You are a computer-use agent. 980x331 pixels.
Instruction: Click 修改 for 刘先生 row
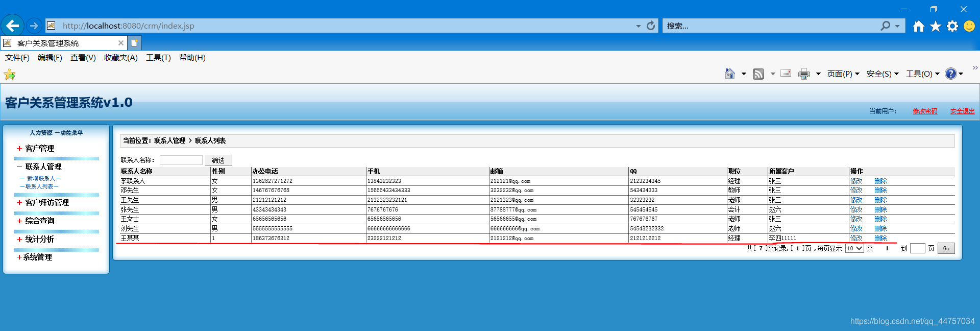(856, 229)
